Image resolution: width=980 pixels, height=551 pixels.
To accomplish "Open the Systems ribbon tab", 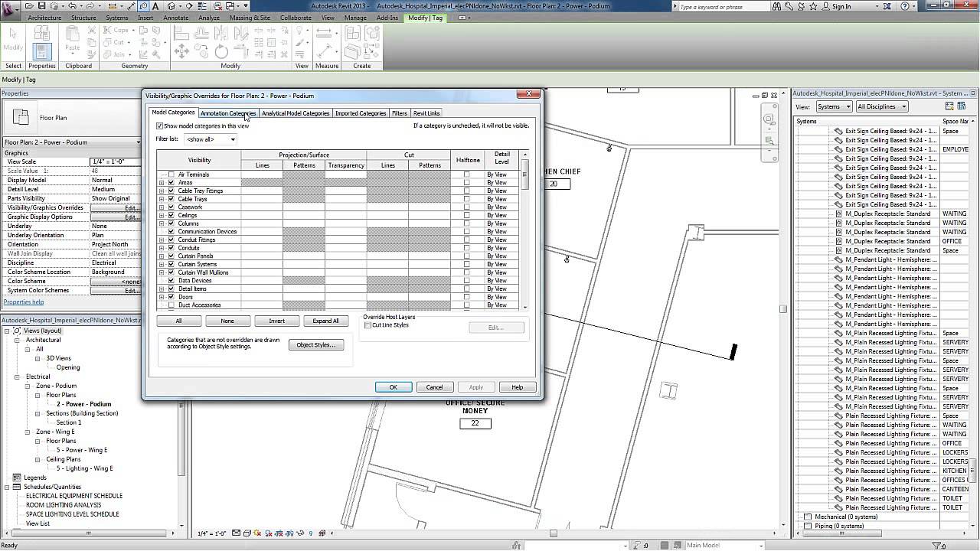I will pos(117,18).
